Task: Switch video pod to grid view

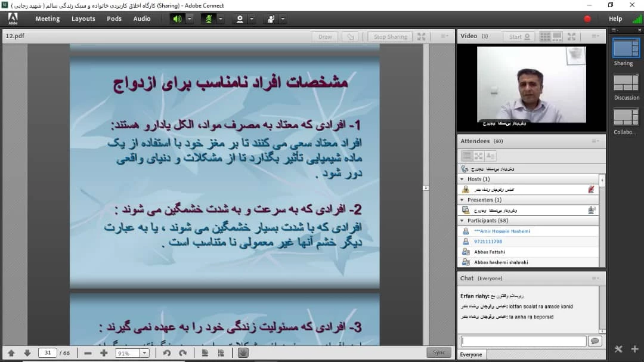Action: 545,36
